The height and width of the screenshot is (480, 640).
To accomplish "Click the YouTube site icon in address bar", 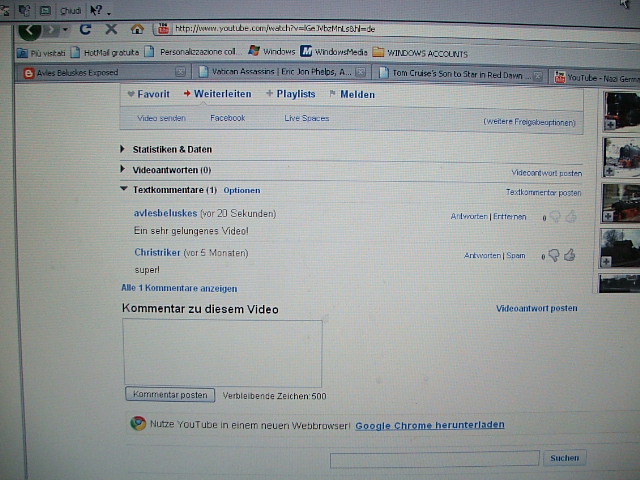I will click(163, 29).
